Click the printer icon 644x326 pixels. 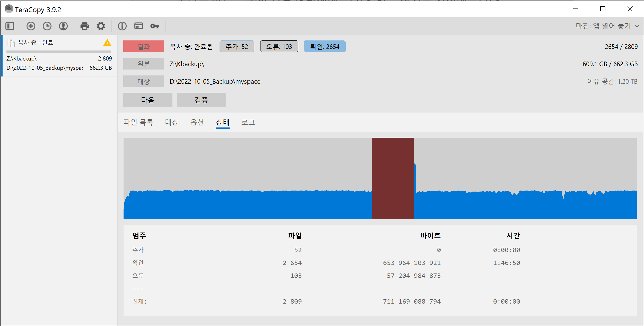click(84, 26)
